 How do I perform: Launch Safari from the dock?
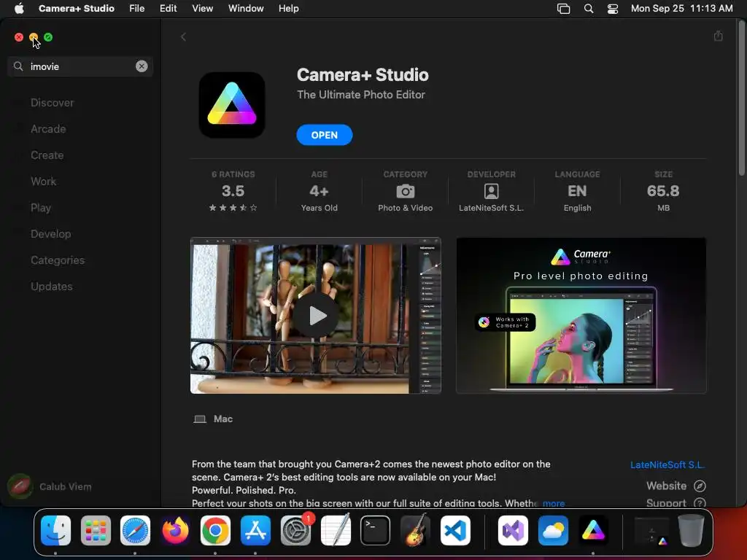click(x=135, y=530)
